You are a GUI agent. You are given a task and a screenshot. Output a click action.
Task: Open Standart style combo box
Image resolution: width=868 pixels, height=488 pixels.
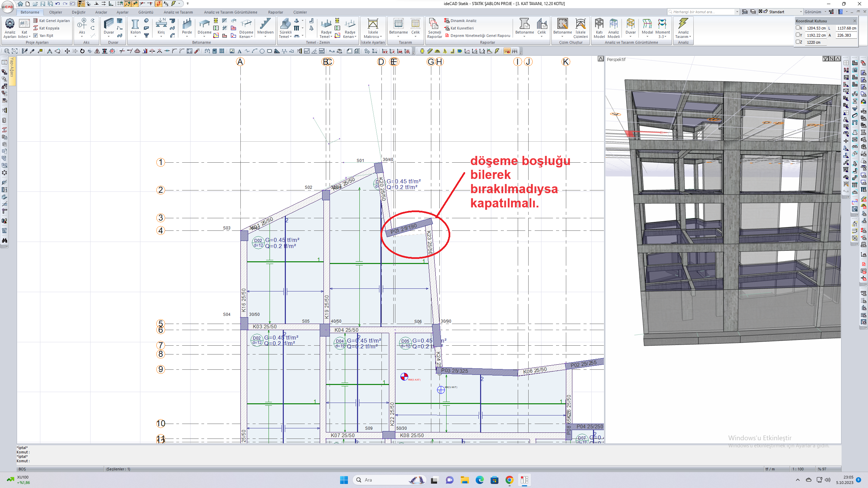click(781, 12)
